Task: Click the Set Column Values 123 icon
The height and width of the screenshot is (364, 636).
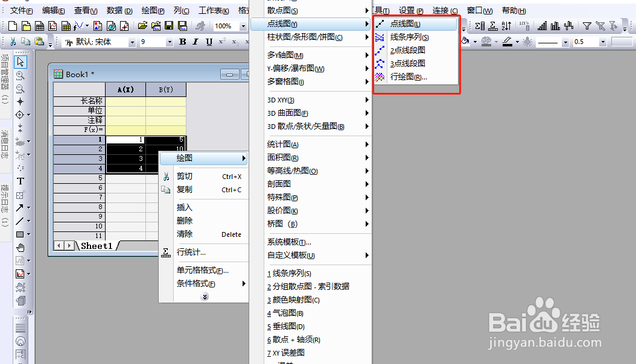Action: point(524,26)
